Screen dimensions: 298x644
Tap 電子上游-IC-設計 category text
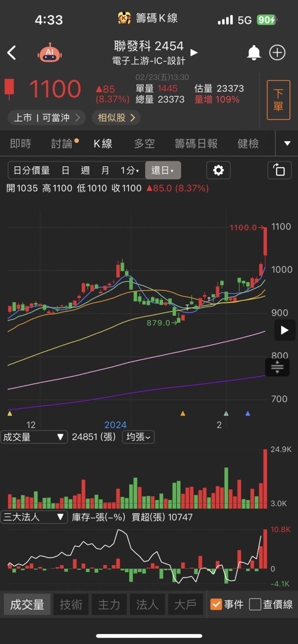149,61
